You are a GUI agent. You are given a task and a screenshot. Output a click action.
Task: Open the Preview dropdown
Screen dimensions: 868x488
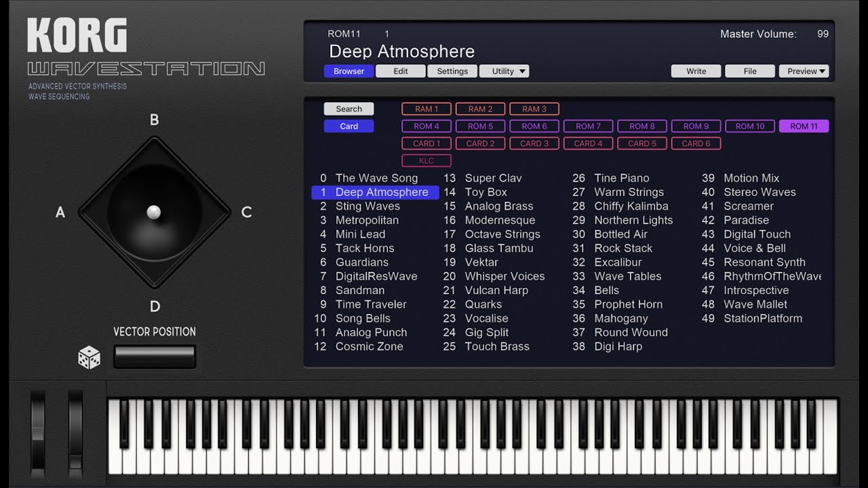click(804, 71)
